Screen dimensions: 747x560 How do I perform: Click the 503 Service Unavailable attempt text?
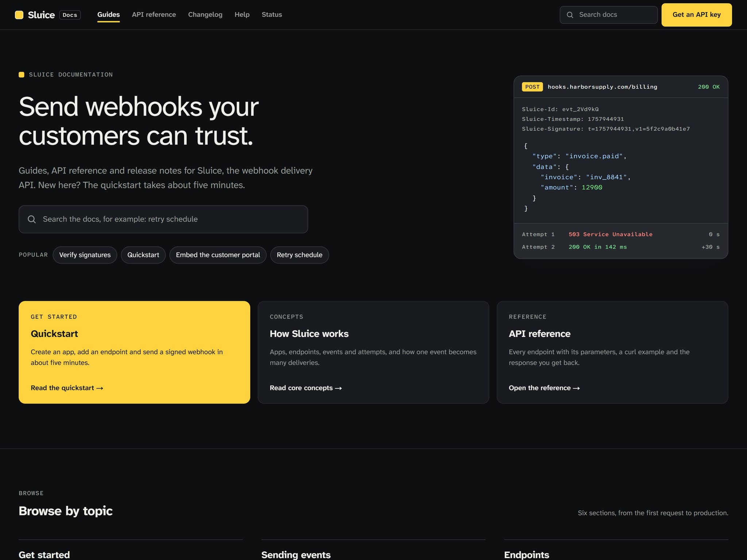(610, 234)
